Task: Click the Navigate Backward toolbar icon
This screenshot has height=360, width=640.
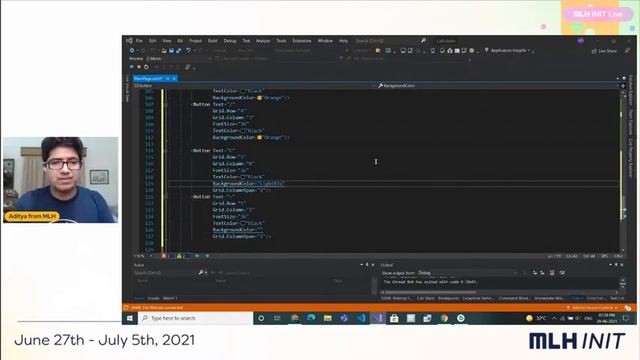Action: tap(132, 51)
